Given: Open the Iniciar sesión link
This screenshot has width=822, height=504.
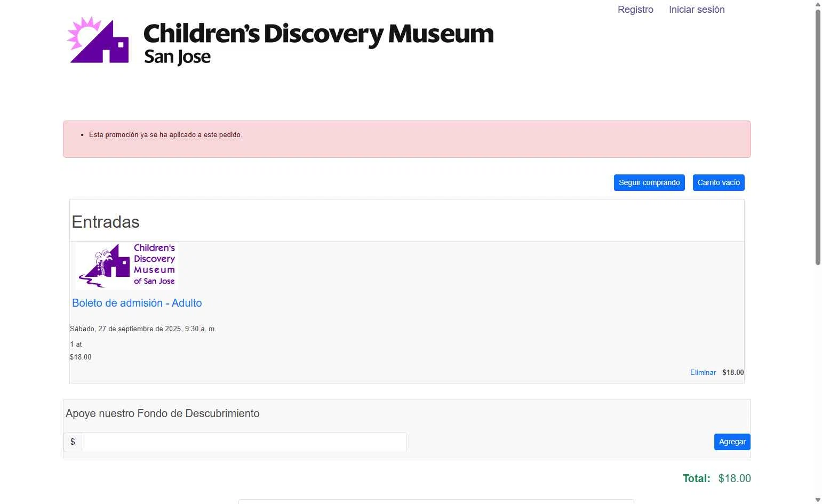Looking at the screenshot, I should (697, 10).
